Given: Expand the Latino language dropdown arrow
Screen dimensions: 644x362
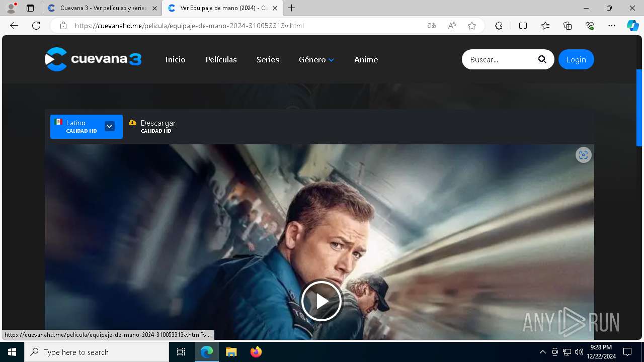Looking at the screenshot, I should pos(109,126).
